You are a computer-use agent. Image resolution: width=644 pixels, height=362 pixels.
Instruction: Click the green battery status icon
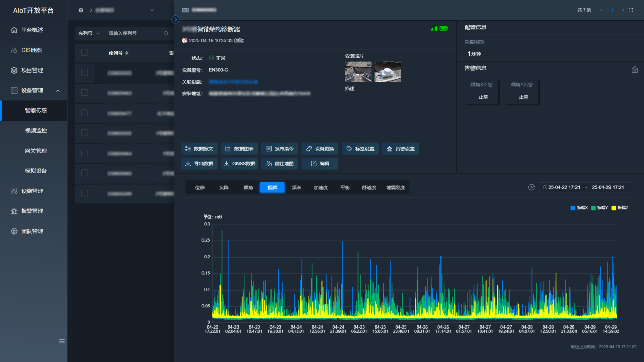point(444,29)
